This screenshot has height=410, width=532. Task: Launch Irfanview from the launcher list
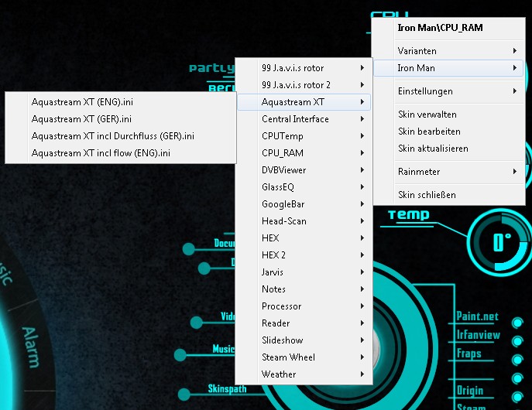coord(478,335)
